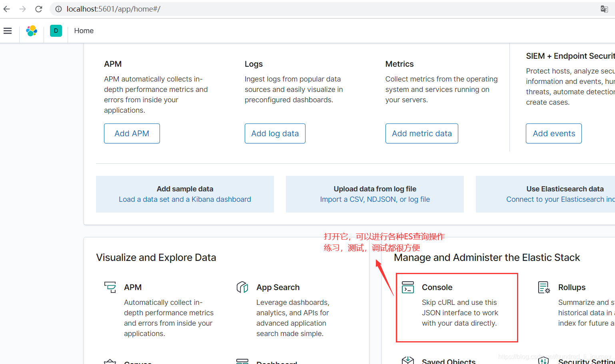The image size is (615, 364).
Task: Open Load a data set and Kibana dashboard
Action: (185, 199)
